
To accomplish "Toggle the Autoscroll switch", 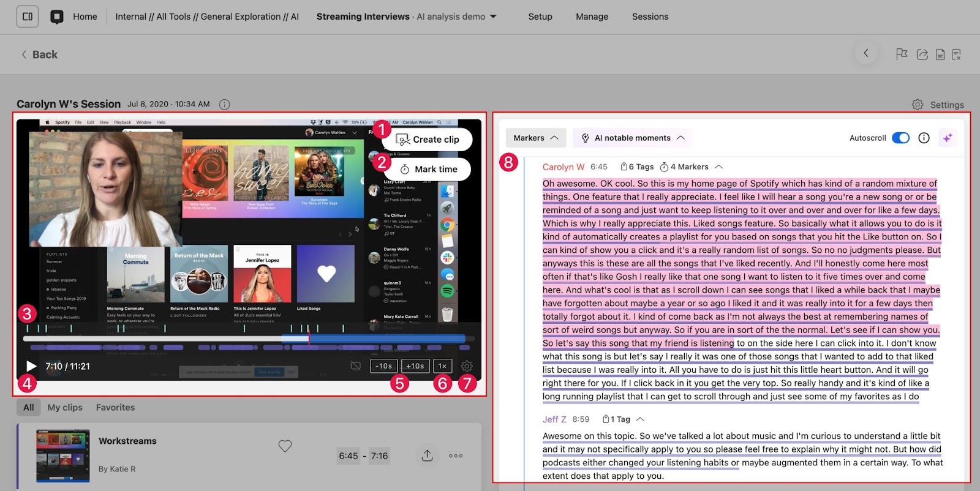I will click(900, 138).
